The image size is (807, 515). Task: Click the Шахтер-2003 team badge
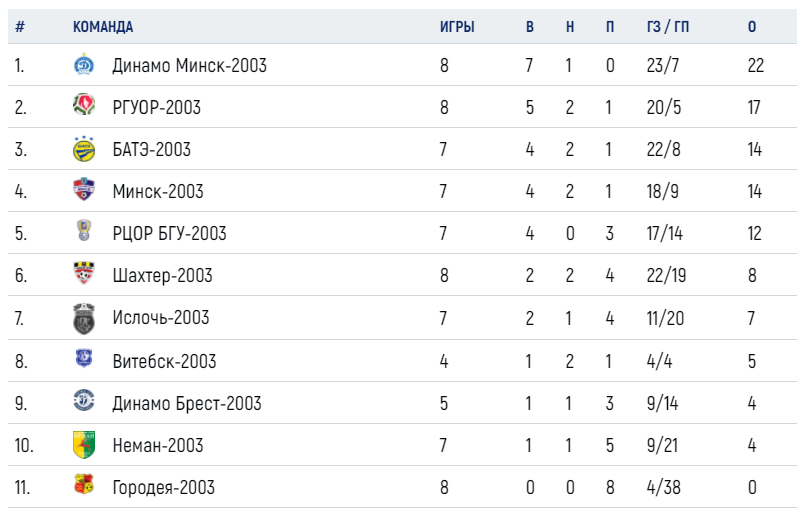pos(83,273)
